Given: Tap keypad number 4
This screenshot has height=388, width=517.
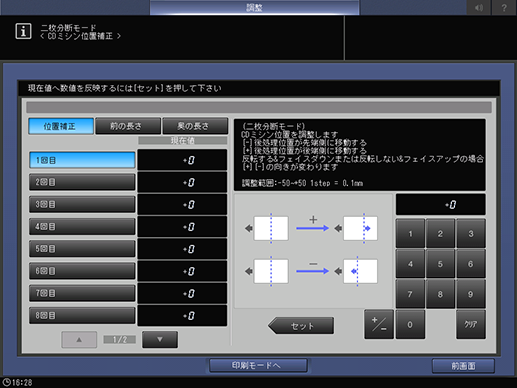Looking at the screenshot, I should [410, 264].
